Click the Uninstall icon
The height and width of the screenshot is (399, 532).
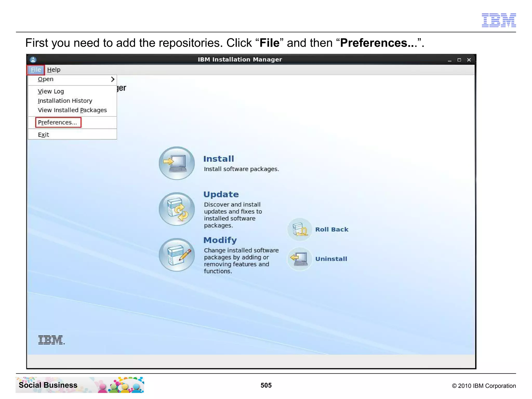coord(300,259)
